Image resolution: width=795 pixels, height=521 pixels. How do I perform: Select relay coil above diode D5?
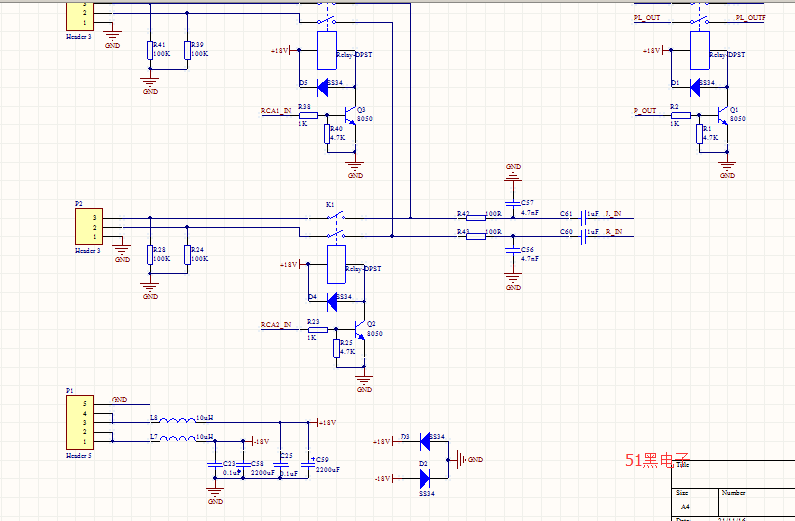click(x=327, y=50)
